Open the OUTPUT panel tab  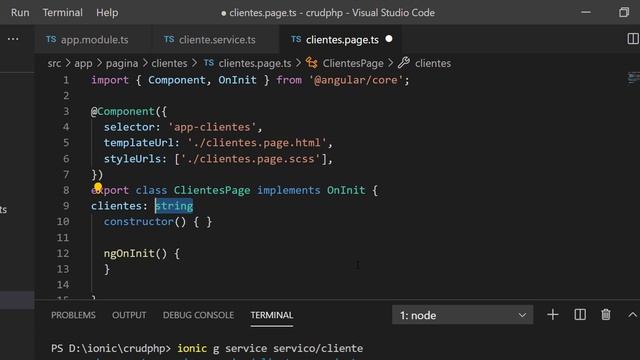click(129, 315)
